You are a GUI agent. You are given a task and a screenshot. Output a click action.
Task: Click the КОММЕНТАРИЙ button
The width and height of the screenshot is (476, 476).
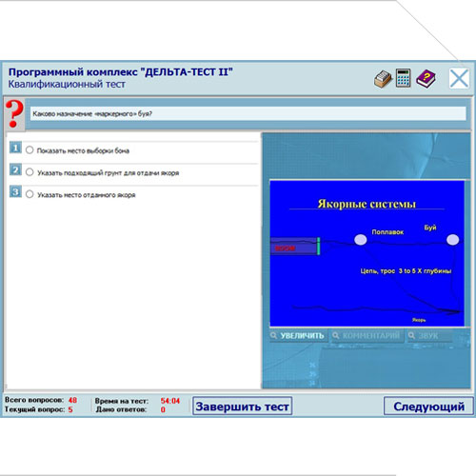(x=367, y=336)
